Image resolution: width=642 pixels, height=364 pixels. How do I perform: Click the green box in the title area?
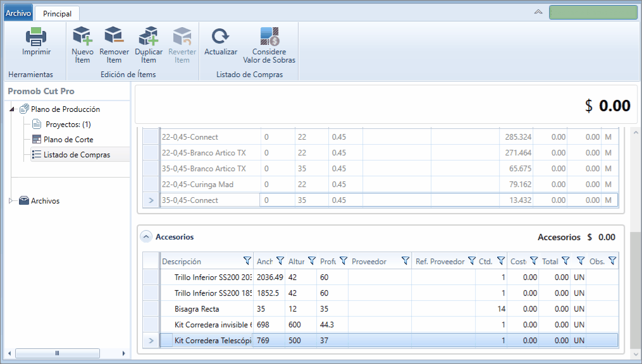click(x=593, y=12)
